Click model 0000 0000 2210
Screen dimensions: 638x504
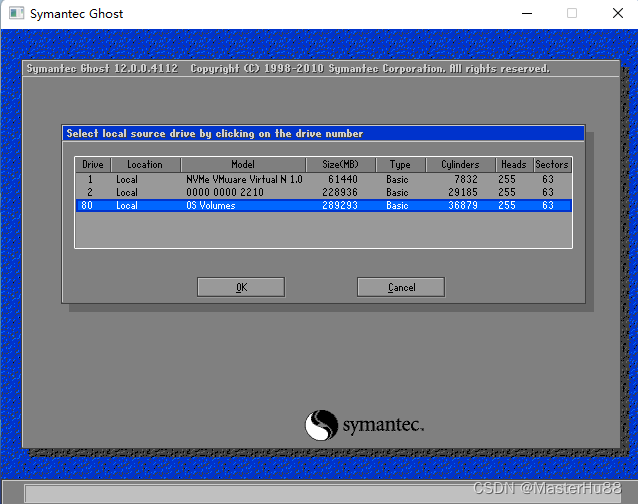click(x=225, y=192)
